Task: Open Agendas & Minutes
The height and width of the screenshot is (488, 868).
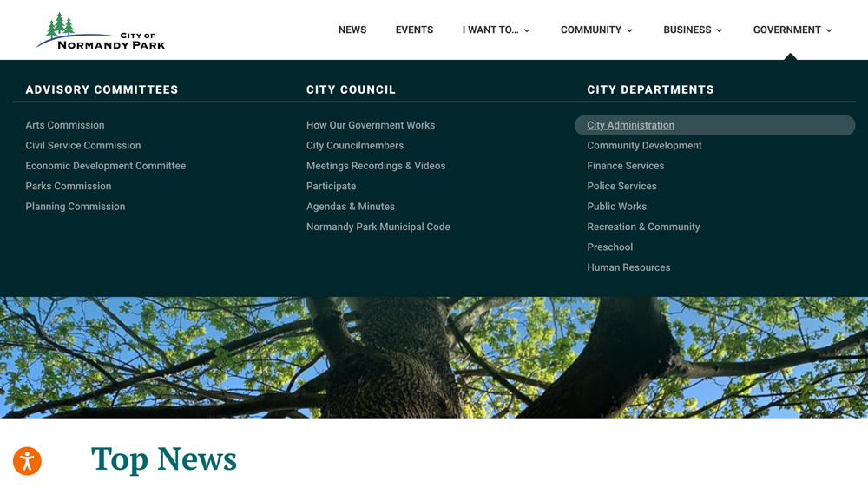Action: pyautogui.click(x=351, y=207)
